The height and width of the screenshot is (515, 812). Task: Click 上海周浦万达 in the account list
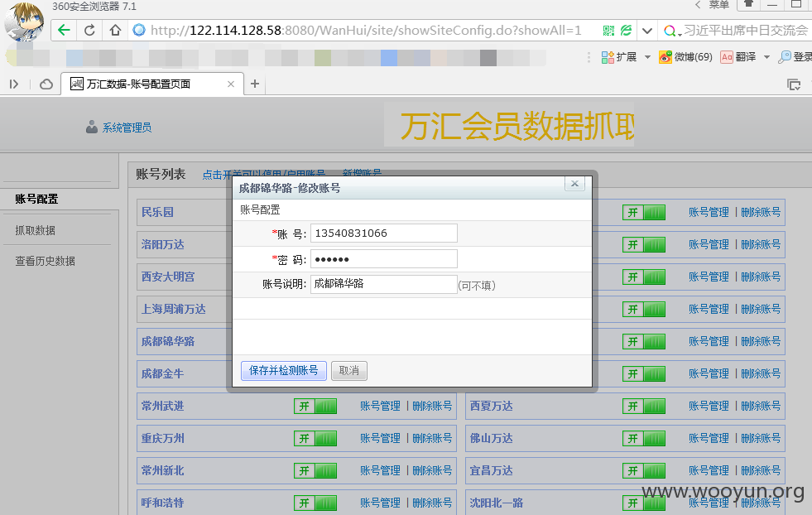(x=174, y=310)
